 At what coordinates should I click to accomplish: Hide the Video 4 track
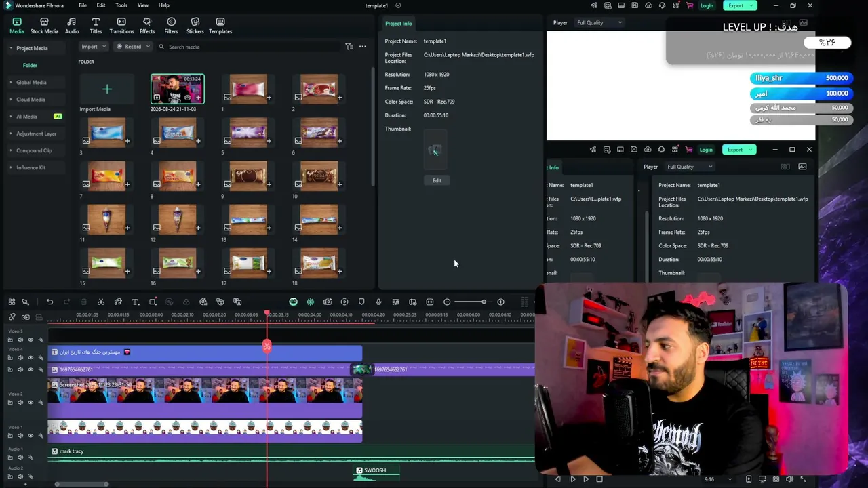click(31, 357)
